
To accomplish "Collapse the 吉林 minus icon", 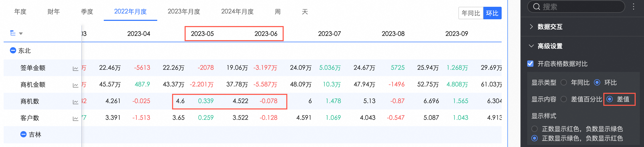I will 23,134.
